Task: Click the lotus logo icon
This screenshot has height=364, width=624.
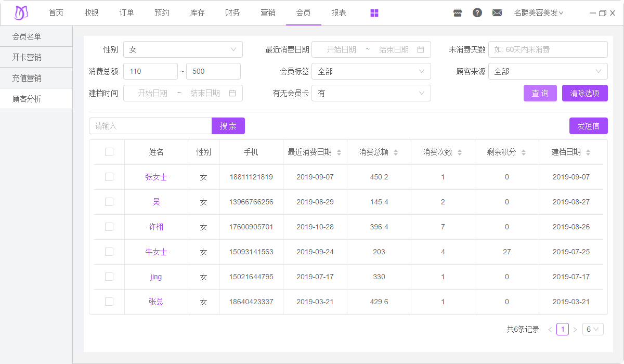Action: pyautogui.click(x=21, y=13)
